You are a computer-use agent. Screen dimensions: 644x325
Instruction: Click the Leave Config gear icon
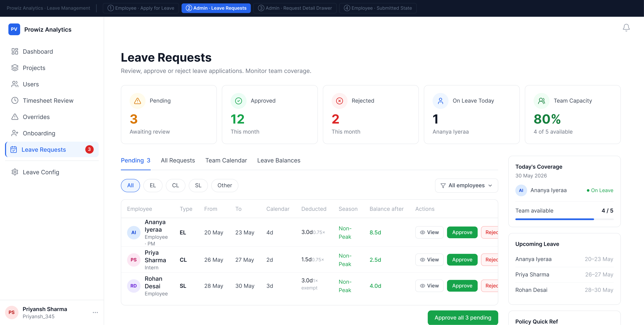point(15,172)
